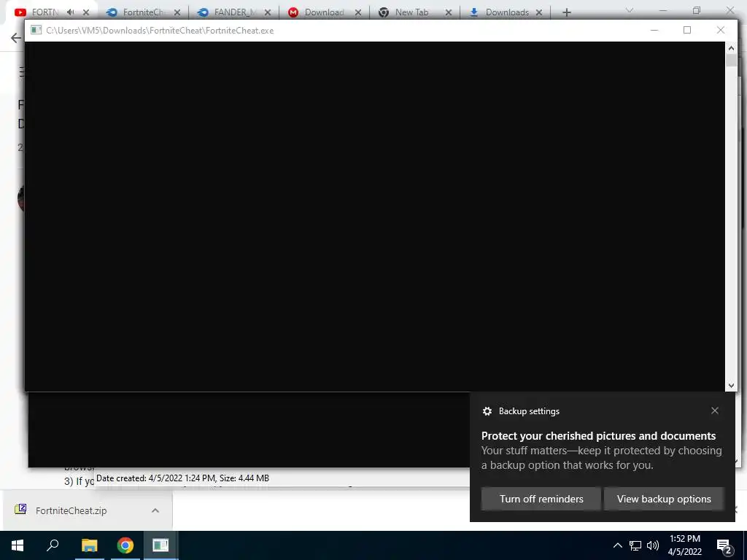Click the console scrollbar up arrow
The width and height of the screenshot is (747, 560).
click(x=731, y=48)
